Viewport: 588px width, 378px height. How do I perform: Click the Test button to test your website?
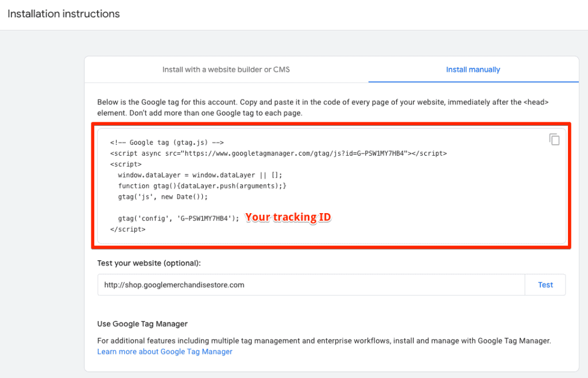point(544,284)
